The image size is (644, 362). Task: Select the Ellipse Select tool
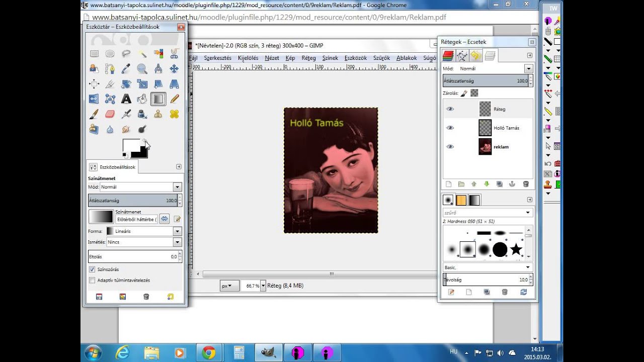coord(110,54)
